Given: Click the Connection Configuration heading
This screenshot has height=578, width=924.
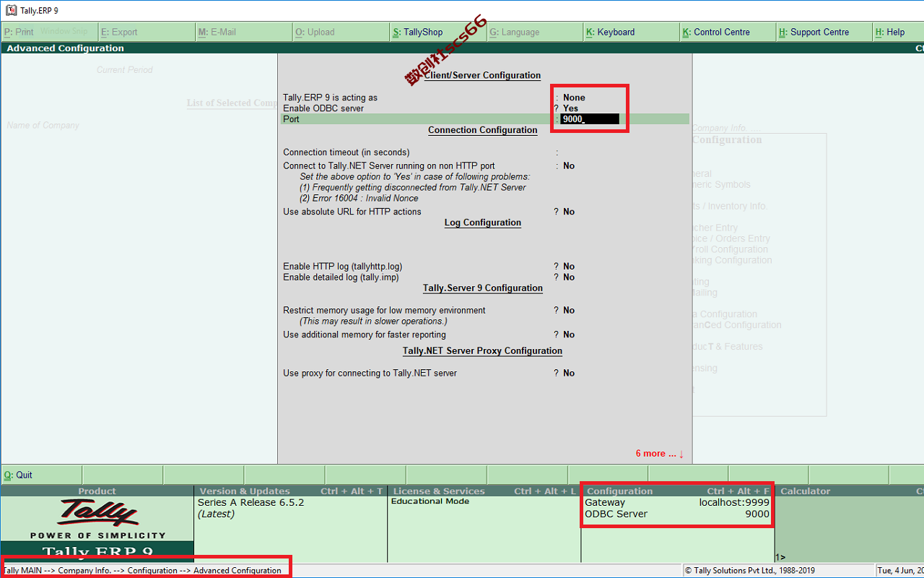Looking at the screenshot, I should click(x=483, y=130).
